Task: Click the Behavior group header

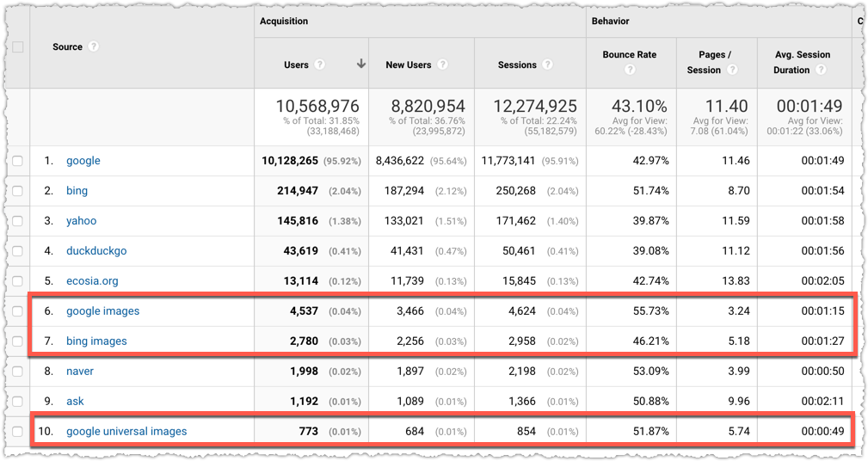Action: [x=611, y=21]
